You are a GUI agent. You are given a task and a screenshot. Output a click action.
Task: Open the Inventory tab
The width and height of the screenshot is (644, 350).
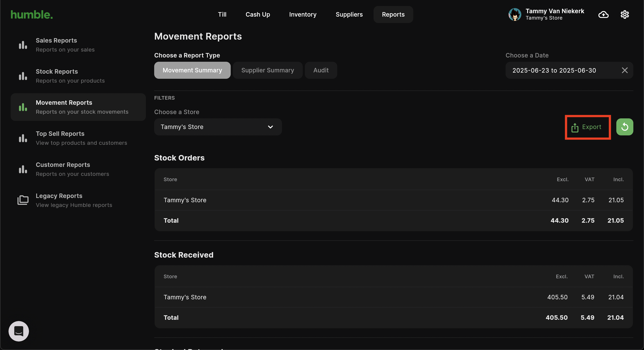point(303,14)
